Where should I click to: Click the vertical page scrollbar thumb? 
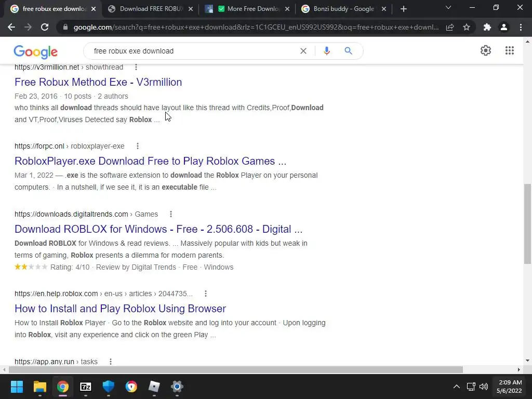[x=527, y=224]
